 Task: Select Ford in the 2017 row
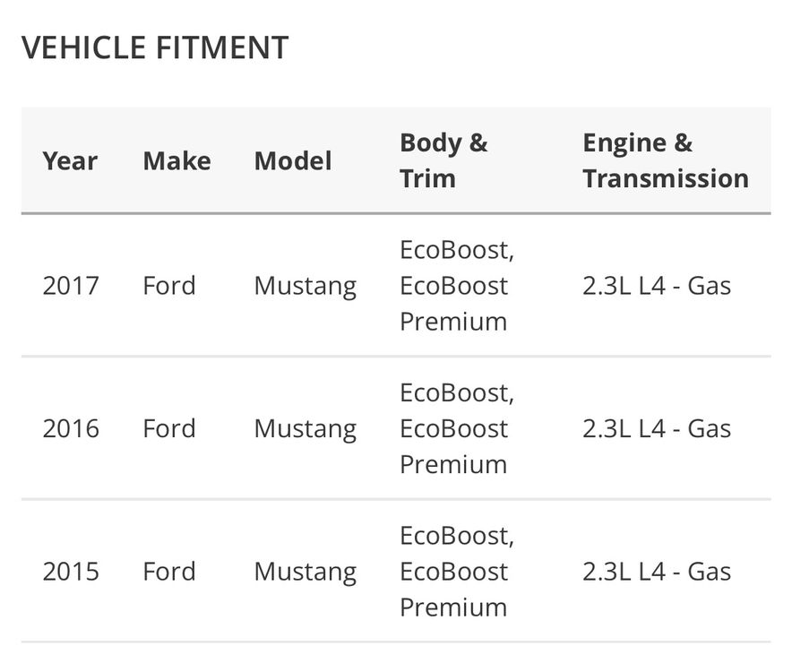tap(168, 286)
